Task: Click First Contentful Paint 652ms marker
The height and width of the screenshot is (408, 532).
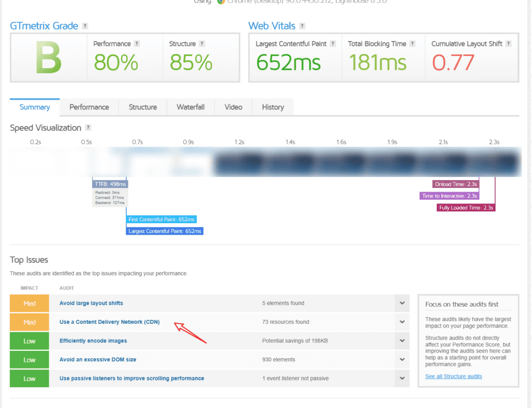Action: pos(161,219)
